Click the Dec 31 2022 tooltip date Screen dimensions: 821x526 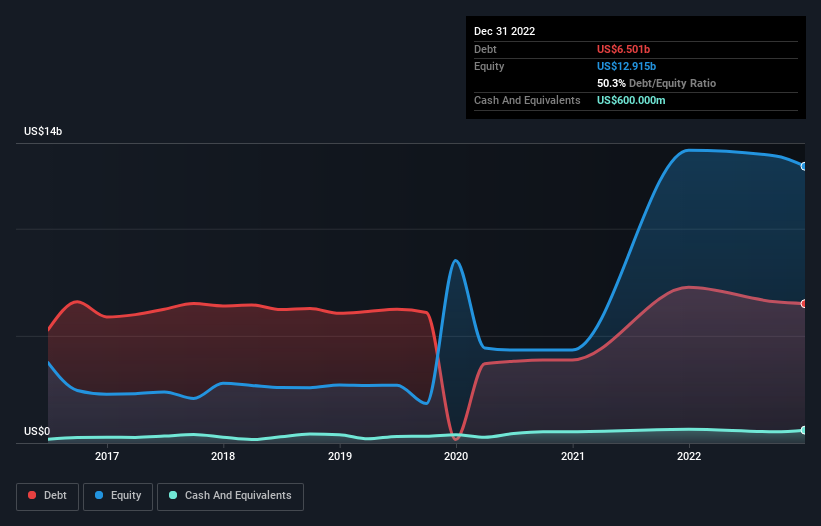pos(504,31)
